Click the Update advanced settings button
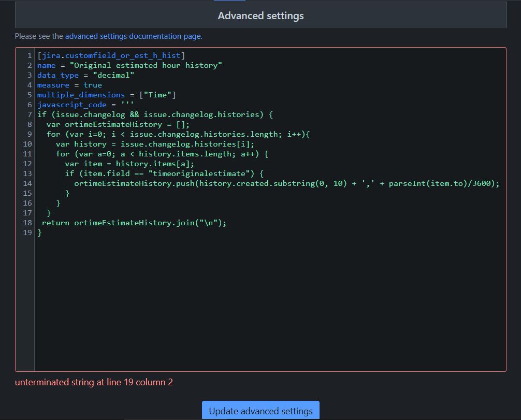 pos(260,411)
